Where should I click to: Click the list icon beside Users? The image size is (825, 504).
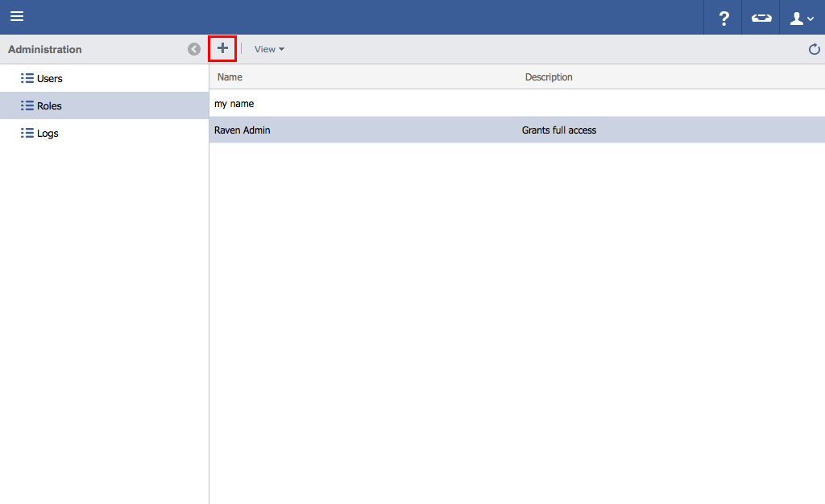[x=27, y=79]
